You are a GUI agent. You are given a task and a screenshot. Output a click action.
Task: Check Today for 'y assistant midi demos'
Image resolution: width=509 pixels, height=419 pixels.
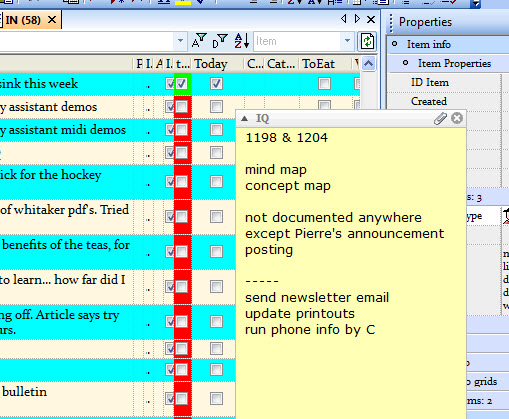(x=216, y=130)
